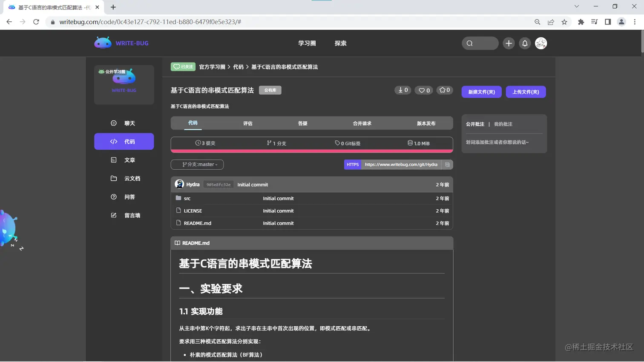Screen dimensions: 644x362
Task: Expand the 分支:master branch dropdown
Action: pos(197,164)
